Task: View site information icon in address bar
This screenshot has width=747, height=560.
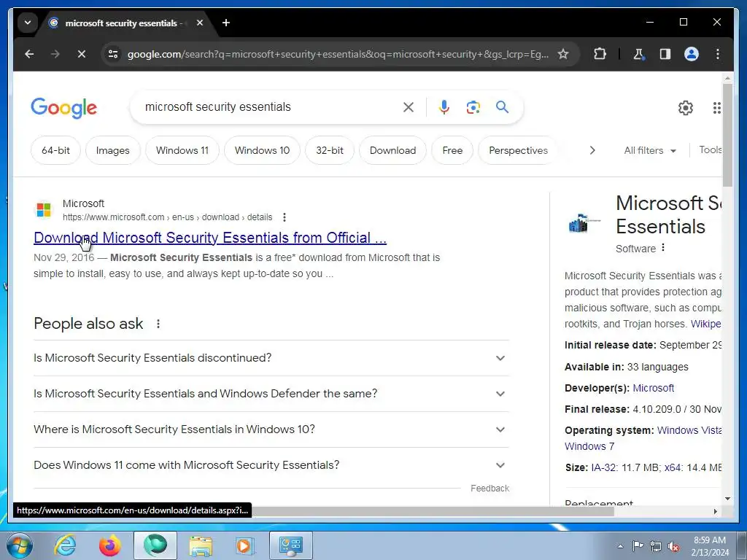Action: coord(113,54)
